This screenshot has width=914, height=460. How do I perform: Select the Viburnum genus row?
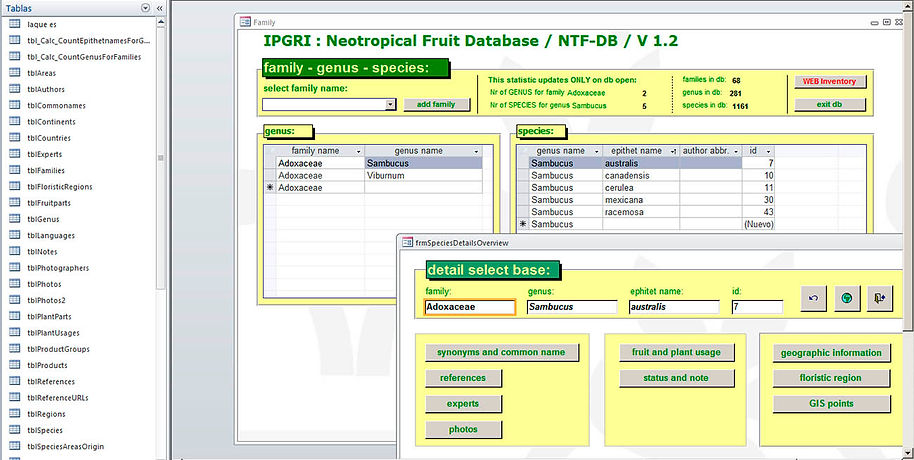[373, 175]
